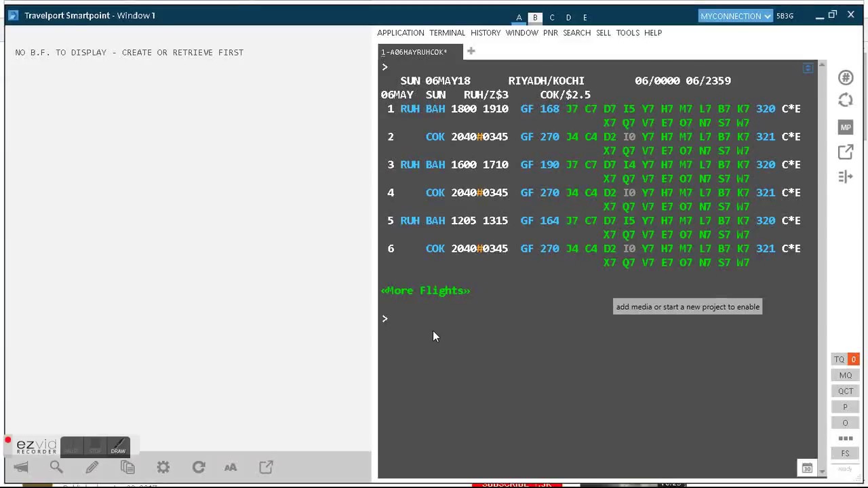
Task: Open the PNR menu
Action: click(x=550, y=33)
